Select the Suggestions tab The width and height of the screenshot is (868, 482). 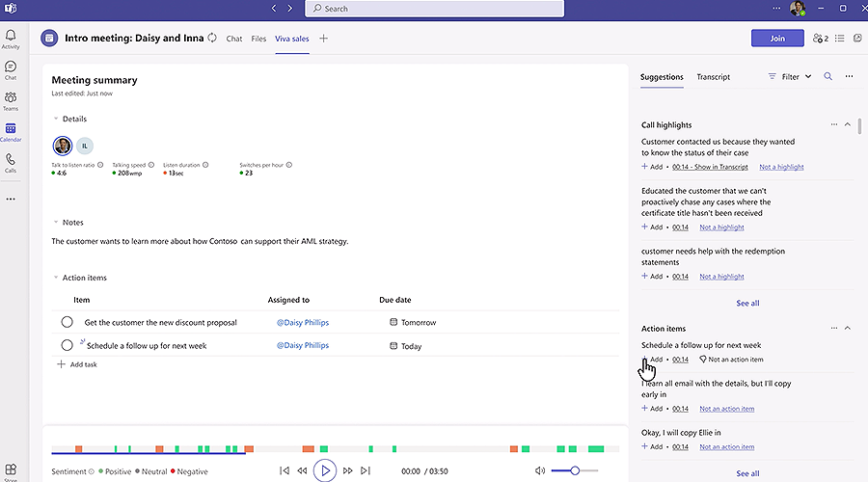(662, 77)
